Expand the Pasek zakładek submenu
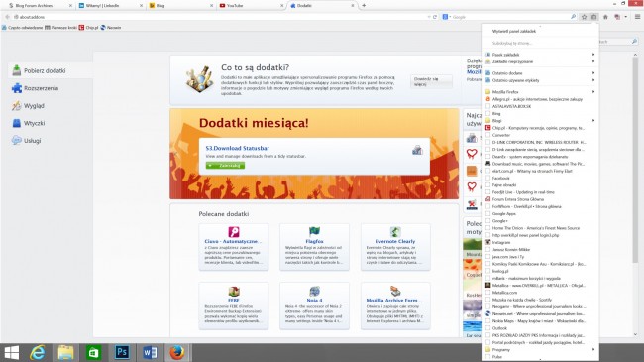This screenshot has width=644, height=362. point(540,55)
